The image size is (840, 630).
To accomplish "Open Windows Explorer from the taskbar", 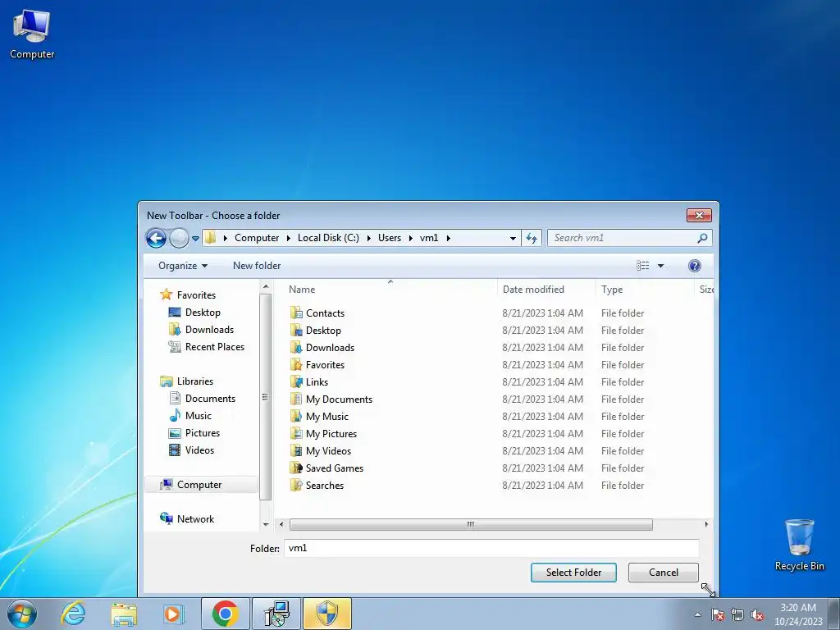I will (123, 614).
